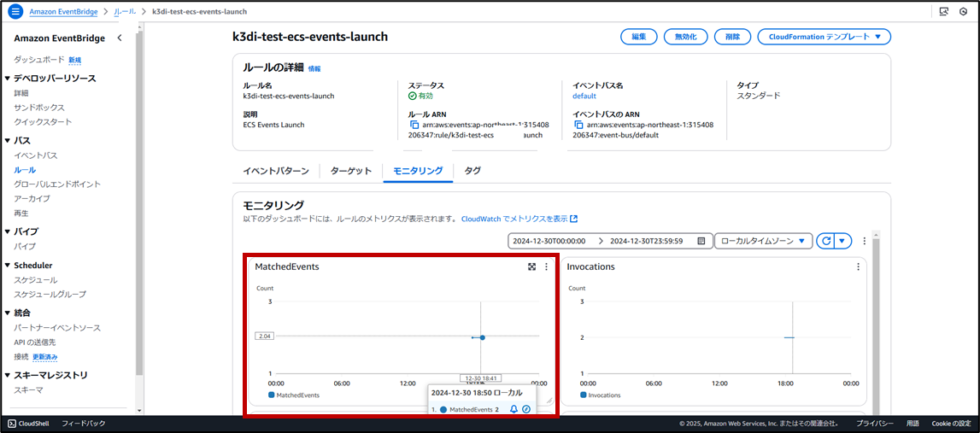Viewport: 980px width, 433px height.
Task: Select the モニタリング tab
Action: click(418, 171)
